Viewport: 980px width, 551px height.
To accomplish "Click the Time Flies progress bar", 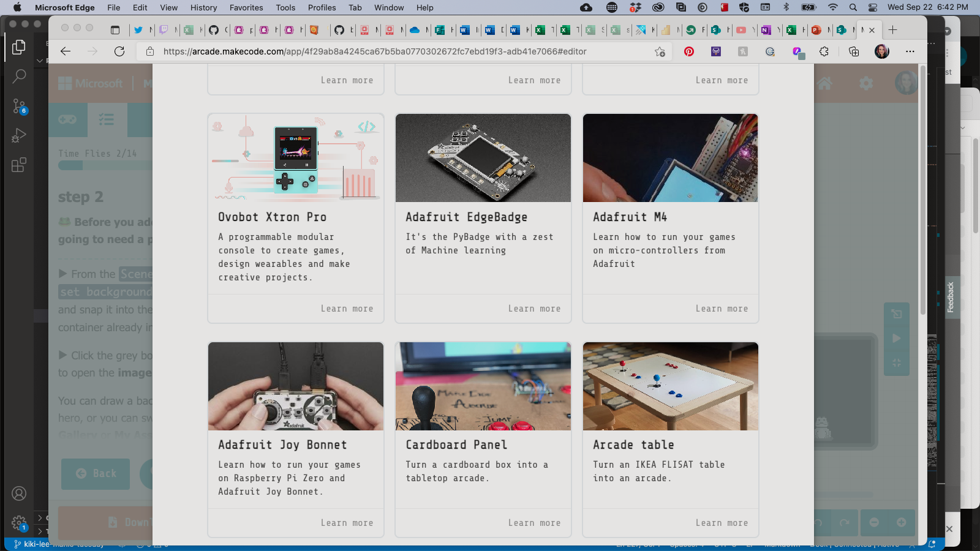I will (105, 165).
